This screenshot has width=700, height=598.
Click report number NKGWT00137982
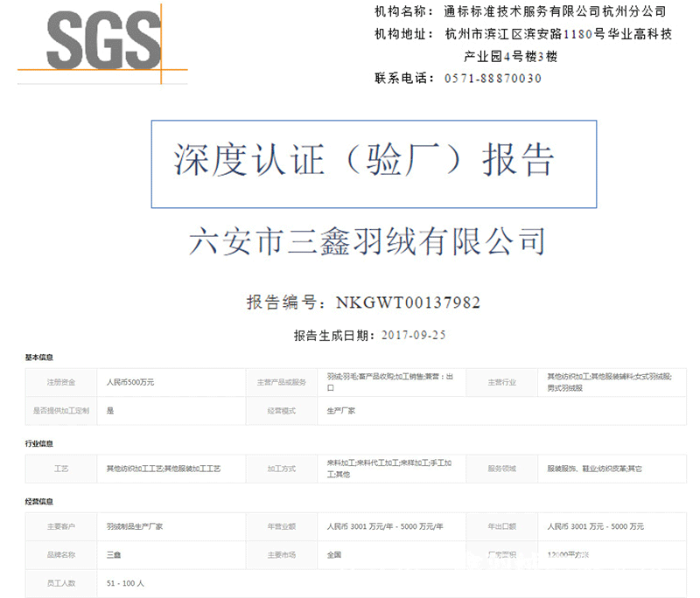pyautogui.click(x=408, y=302)
